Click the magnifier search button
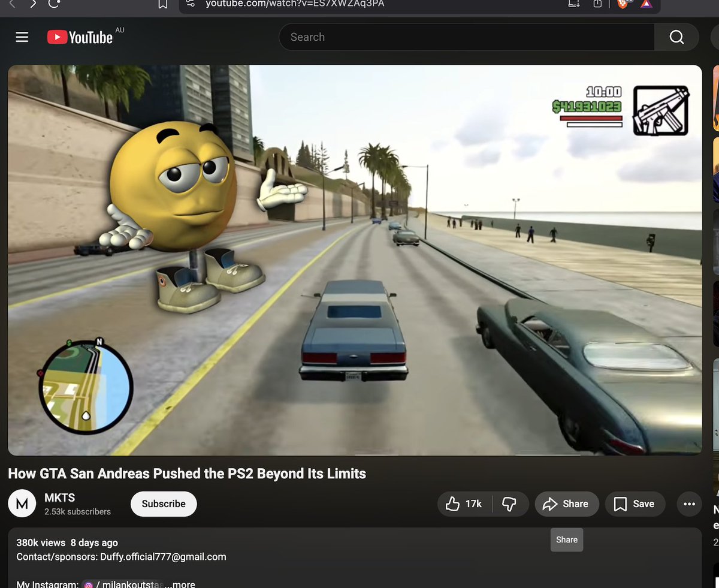This screenshot has width=719, height=588. click(676, 37)
